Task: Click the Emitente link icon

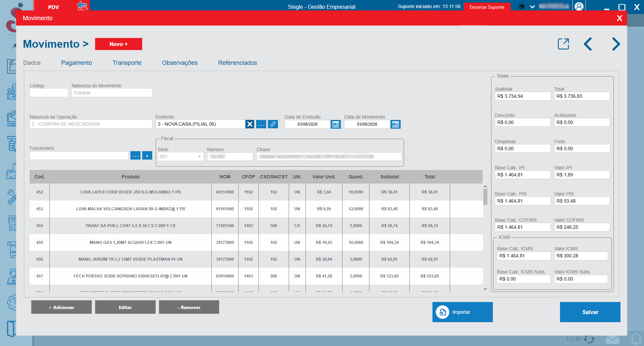Action: click(273, 124)
